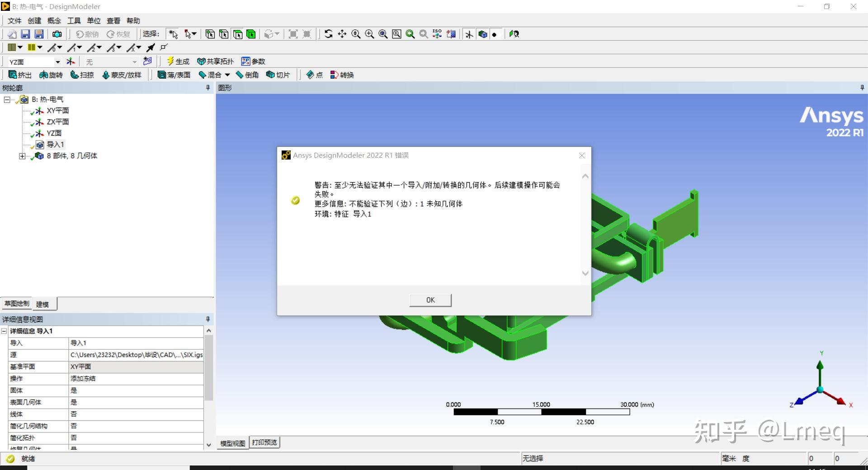
Task: Close the Ansys DesignModeler error dialog
Action: click(582, 155)
